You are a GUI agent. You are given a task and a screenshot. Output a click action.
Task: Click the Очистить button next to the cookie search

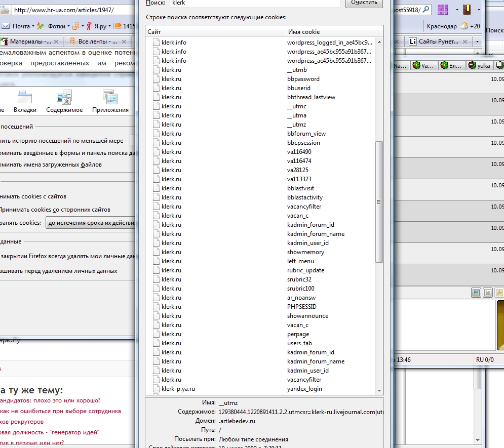tap(364, 3)
